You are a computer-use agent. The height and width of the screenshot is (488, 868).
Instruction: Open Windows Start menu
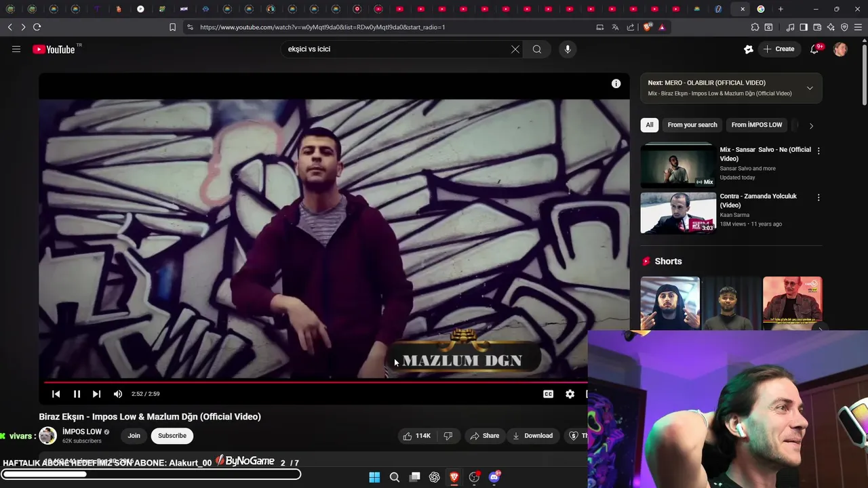point(374,477)
